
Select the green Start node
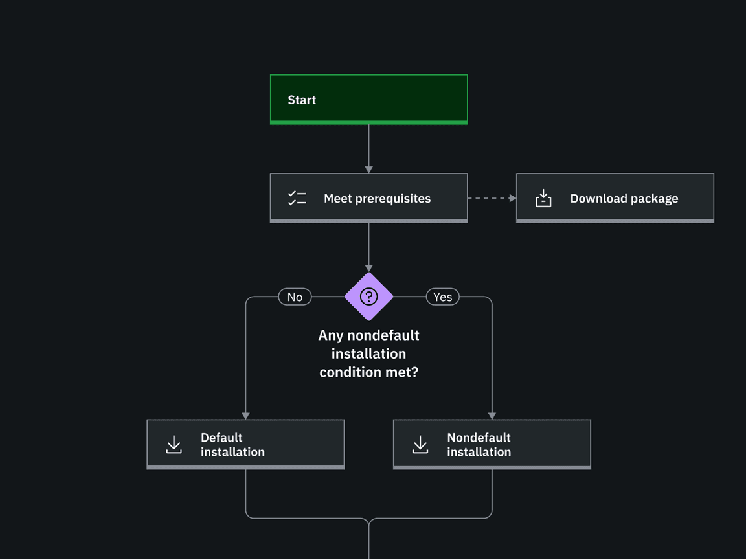[x=368, y=99]
